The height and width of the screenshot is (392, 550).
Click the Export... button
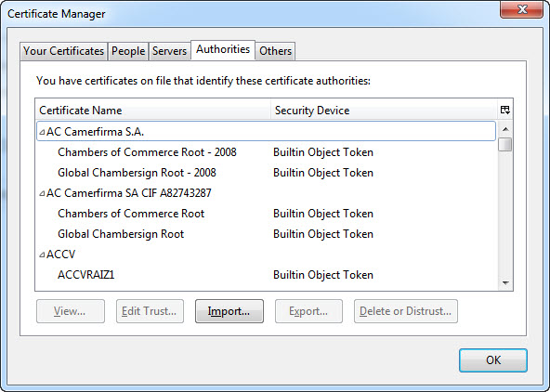[x=308, y=311]
